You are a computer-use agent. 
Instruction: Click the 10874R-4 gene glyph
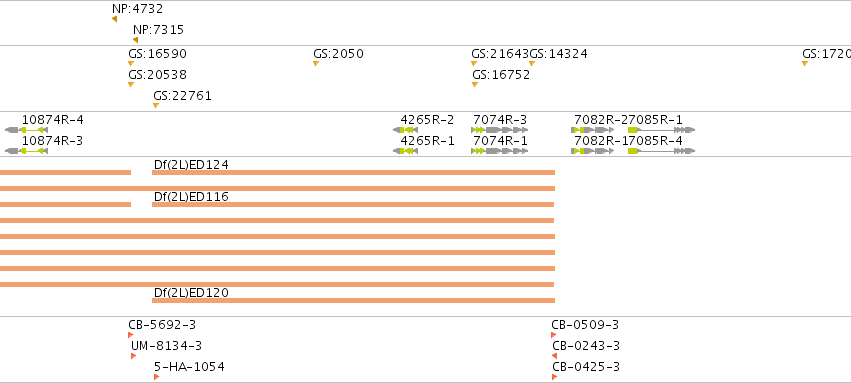click(26, 130)
